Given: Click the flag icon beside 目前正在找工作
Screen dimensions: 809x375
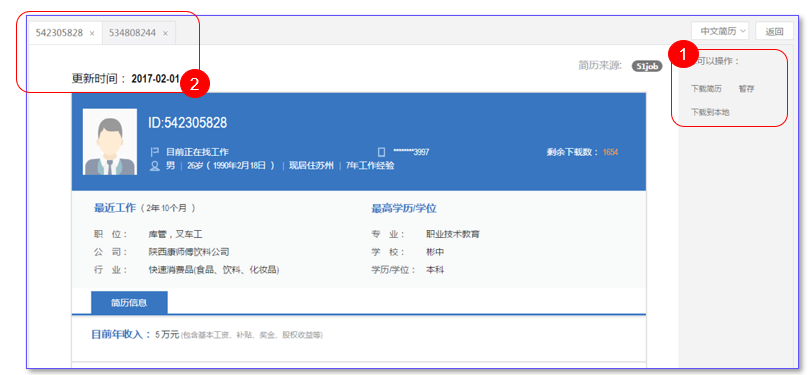Looking at the screenshot, I should pos(154,152).
